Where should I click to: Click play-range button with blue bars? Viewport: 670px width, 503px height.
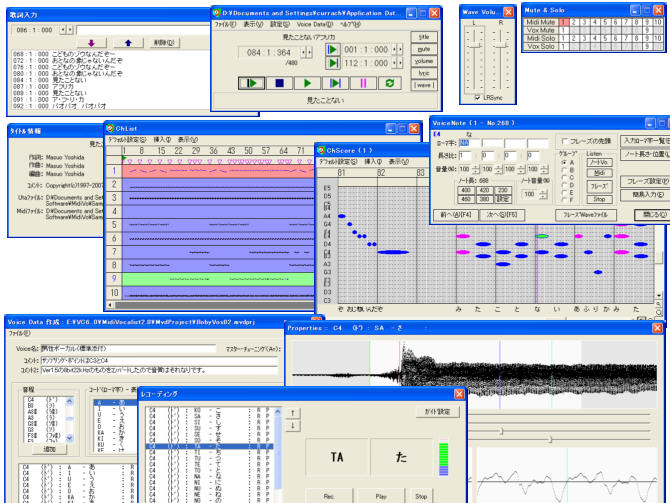click(335, 83)
